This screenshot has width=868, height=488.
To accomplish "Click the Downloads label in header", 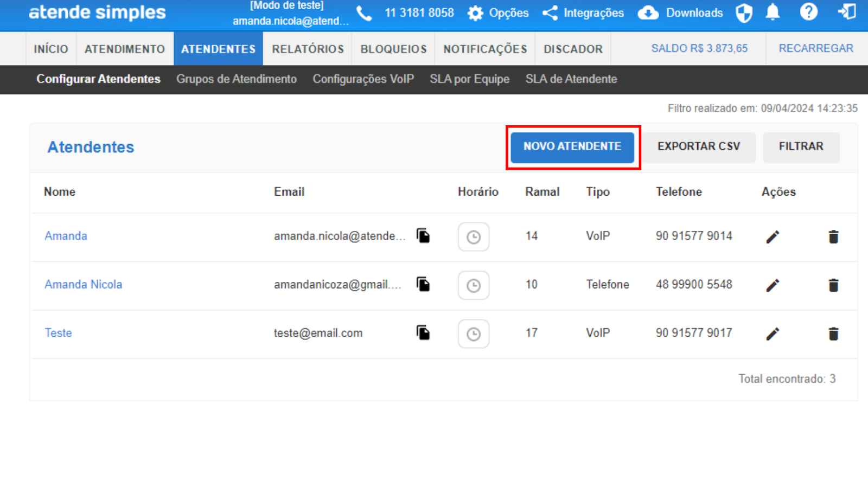I will point(694,13).
